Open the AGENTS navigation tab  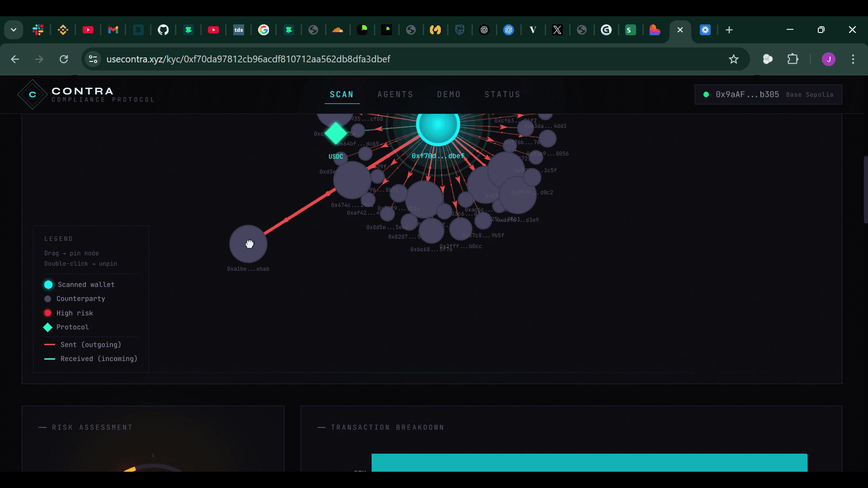click(x=396, y=94)
